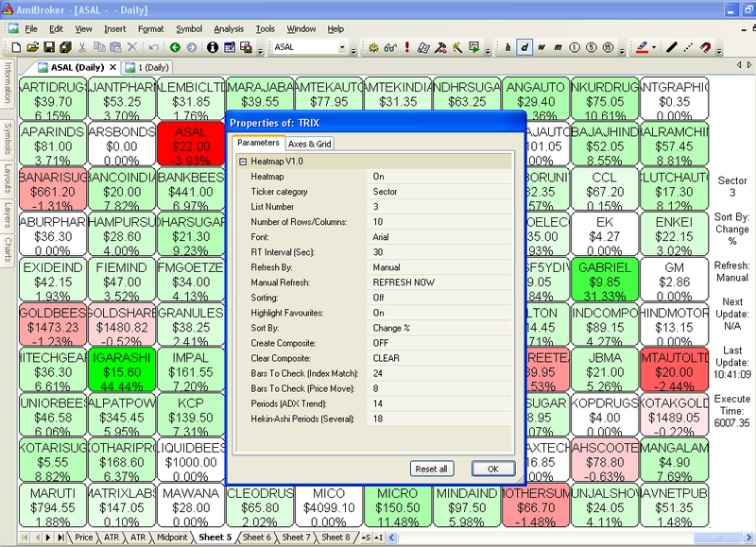Switch to Sheet 6 tab
Image resolution: width=756 pixels, height=547 pixels.
[x=256, y=537]
